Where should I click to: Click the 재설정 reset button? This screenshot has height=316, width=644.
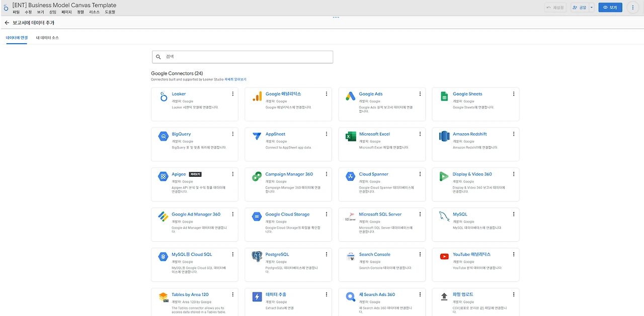point(555,8)
